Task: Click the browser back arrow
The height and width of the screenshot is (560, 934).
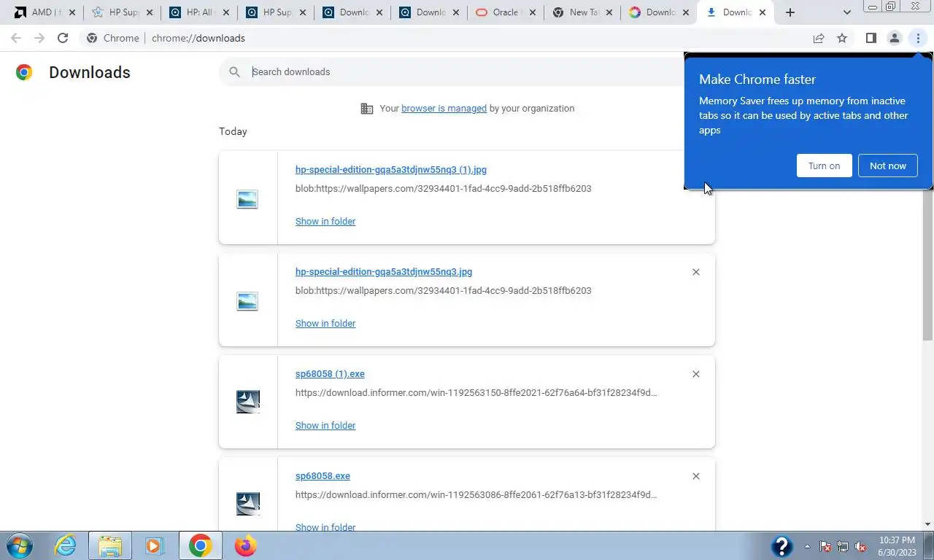Action: [x=16, y=38]
